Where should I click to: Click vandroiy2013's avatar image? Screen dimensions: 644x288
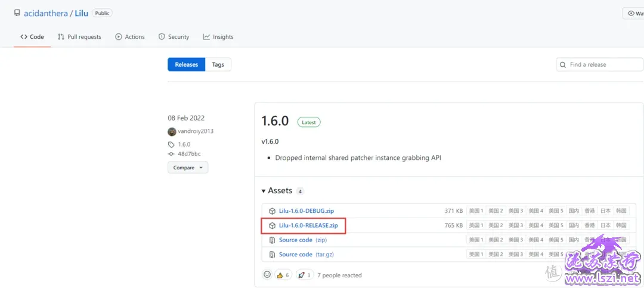coord(172,132)
